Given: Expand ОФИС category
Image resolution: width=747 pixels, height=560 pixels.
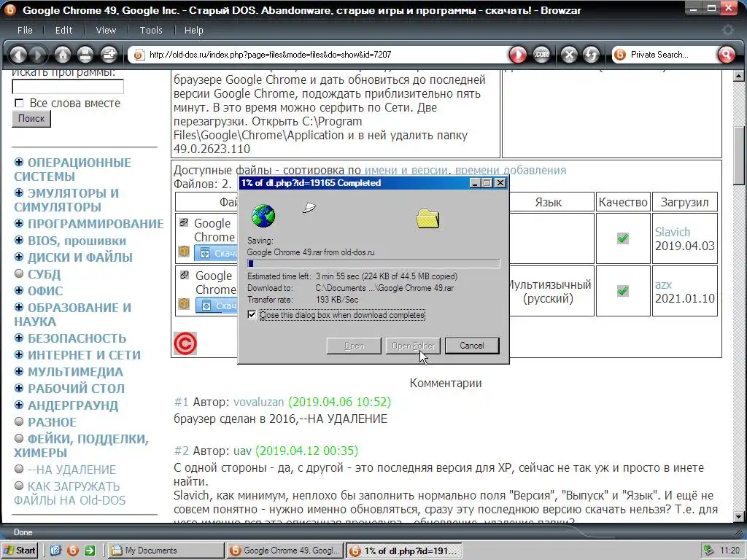Looking at the screenshot, I should (18, 290).
